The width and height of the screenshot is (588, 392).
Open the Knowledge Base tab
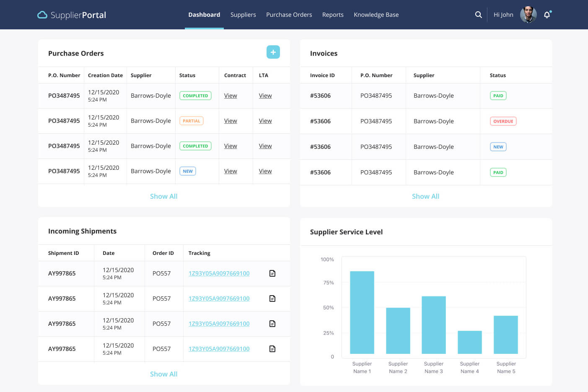[x=376, y=15]
